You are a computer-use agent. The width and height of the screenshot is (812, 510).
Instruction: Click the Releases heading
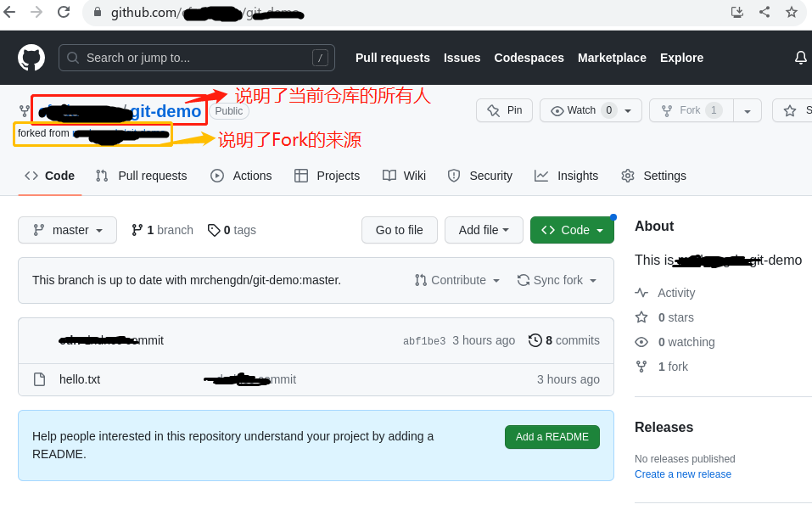click(664, 427)
